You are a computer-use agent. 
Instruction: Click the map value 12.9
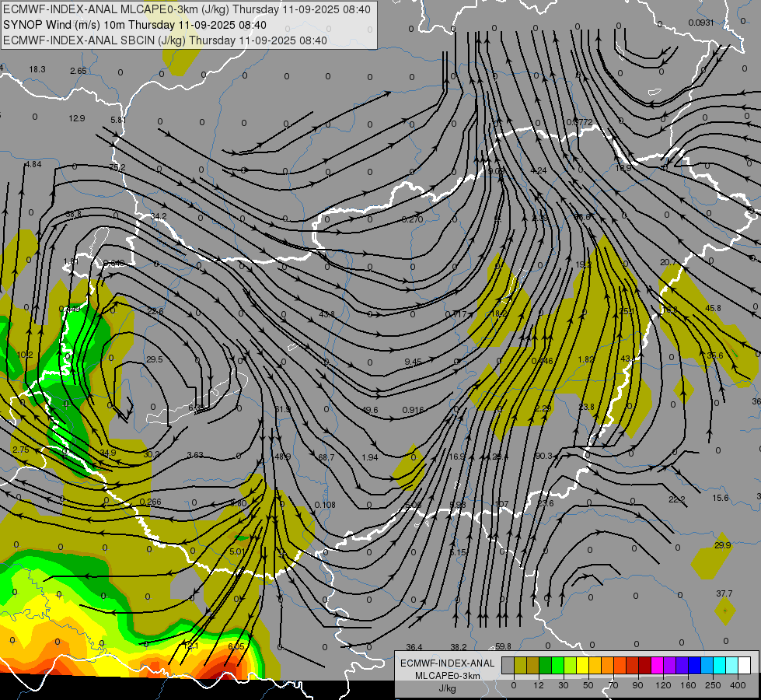[x=77, y=118]
